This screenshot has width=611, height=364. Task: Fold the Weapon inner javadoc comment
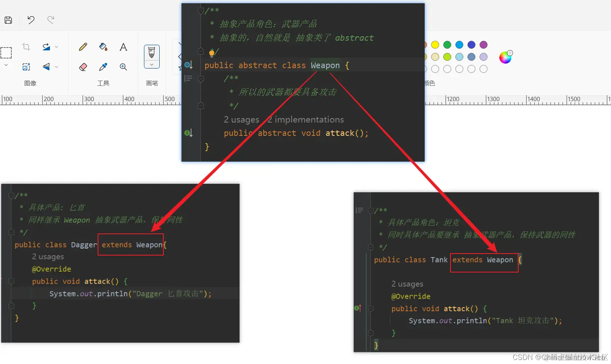201,79
